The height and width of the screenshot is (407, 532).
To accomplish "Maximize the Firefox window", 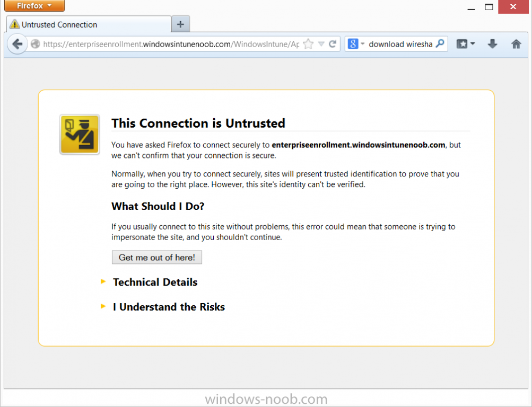I will (489, 7).
